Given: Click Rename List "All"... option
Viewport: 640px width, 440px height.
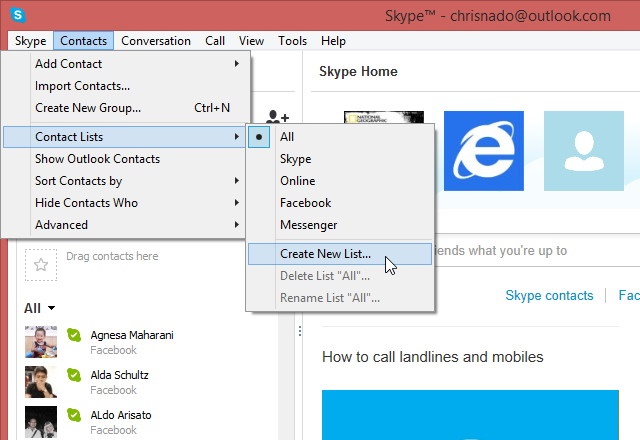Looking at the screenshot, I should click(340, 298).
